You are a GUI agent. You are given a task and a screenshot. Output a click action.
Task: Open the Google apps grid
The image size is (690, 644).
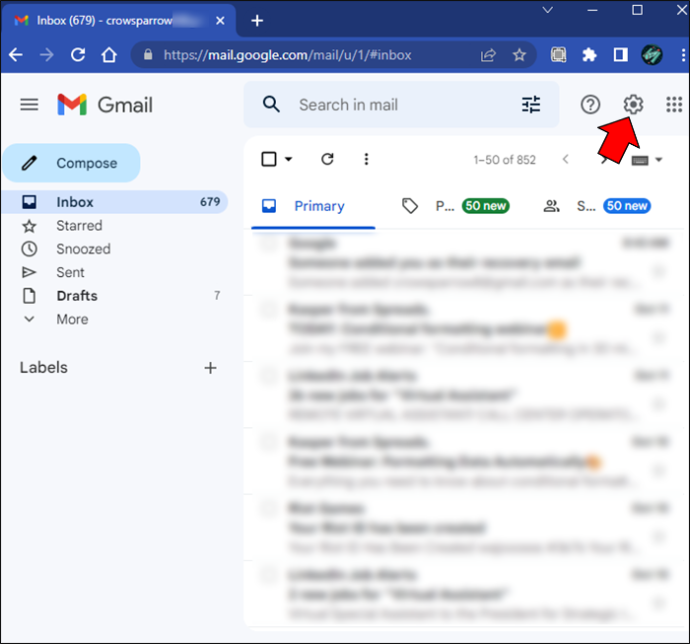coord(674,105)
